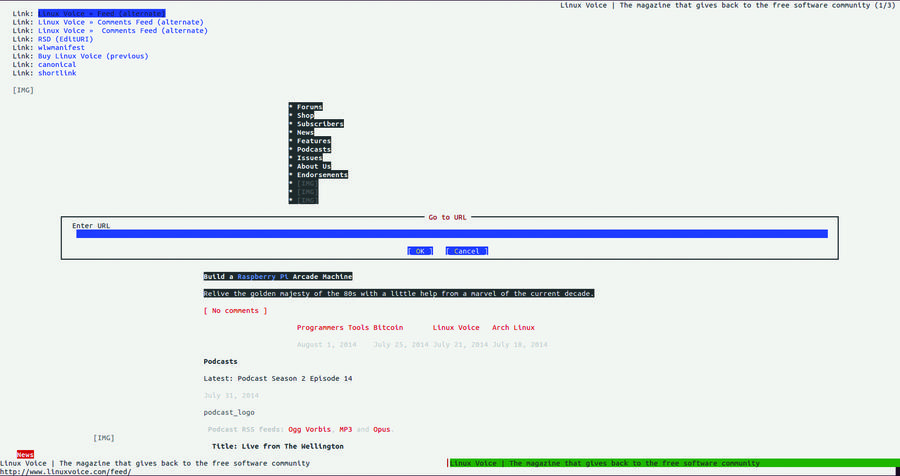Click the OK button in Go to URL dialog

pos(420,251)
